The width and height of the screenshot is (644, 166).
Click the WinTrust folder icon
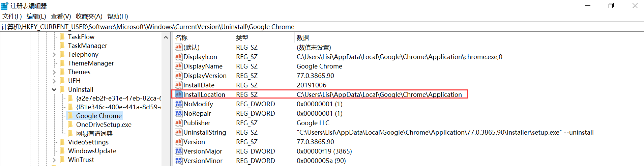point(62,159)
